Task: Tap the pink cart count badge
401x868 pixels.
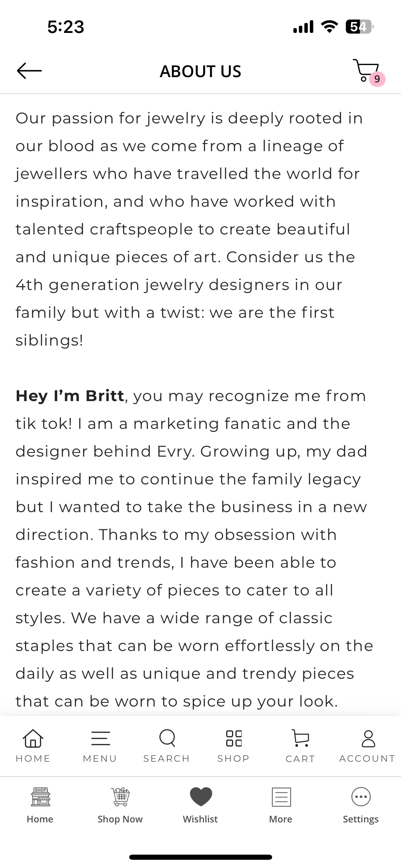Action: (x=377, y=79)
